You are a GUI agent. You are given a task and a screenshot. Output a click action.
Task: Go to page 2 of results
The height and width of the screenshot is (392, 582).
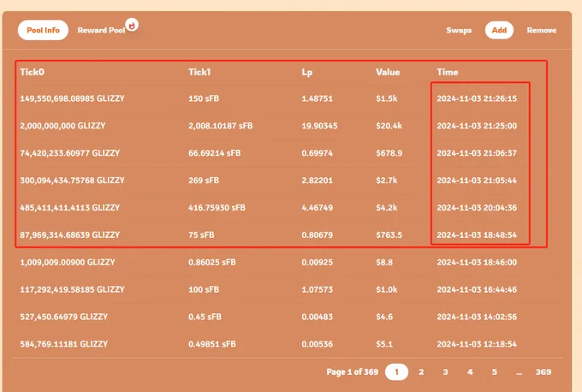pos(421,372)
